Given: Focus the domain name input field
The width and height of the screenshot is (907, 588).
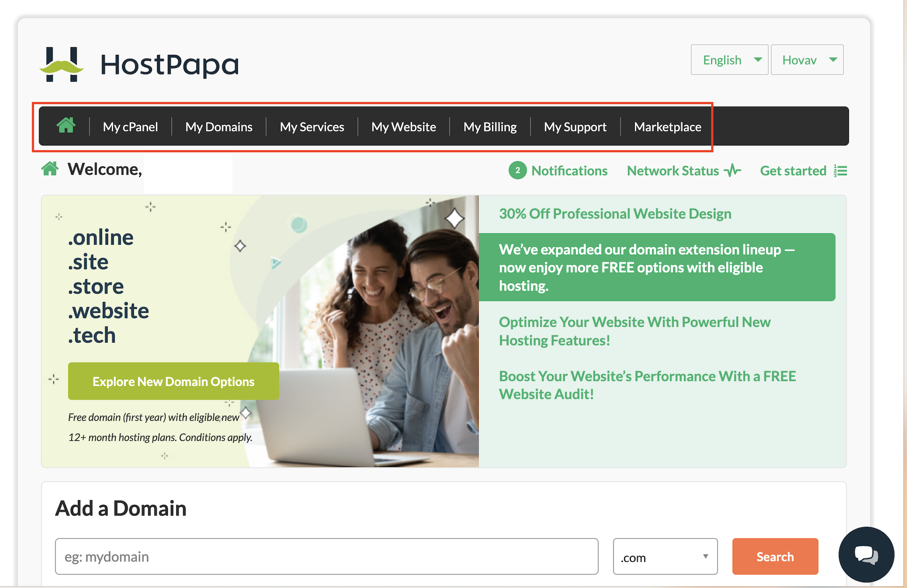Looking at the screenshot, I should [x=326, y=556].
